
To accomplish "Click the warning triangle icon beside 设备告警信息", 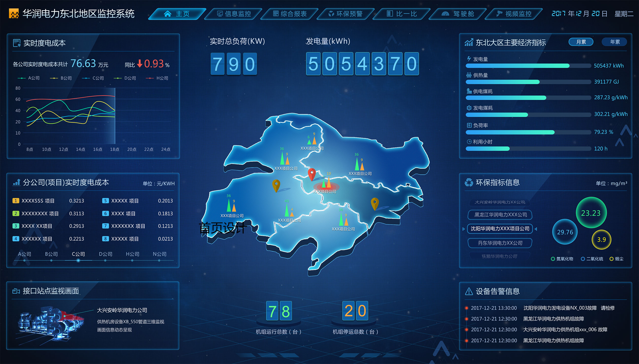I will coord(469,292).
